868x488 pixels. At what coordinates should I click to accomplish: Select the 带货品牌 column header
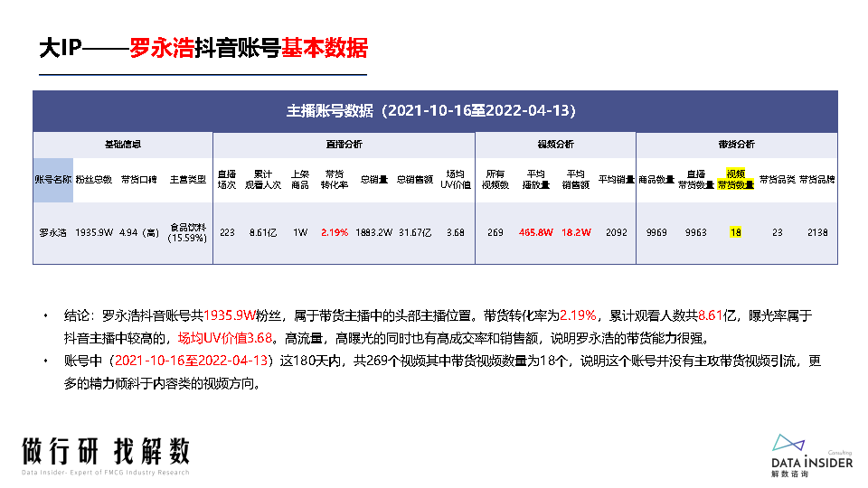[817, 180]
